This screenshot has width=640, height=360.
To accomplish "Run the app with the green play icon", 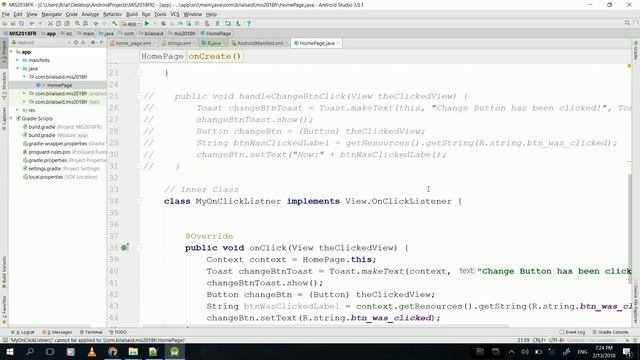I will [147, 24].
